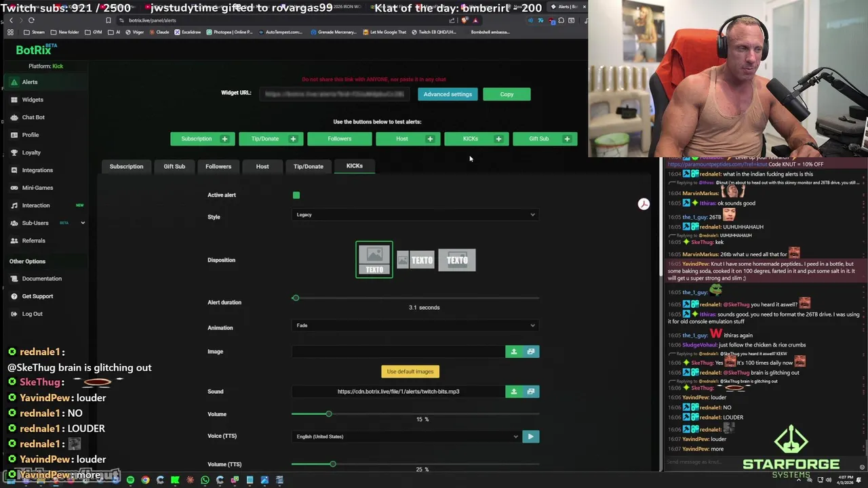This screenshot has height=488, width=868.
Task: Open Widgets in the BotRix sidebar
Action: (x=32, y=100)
